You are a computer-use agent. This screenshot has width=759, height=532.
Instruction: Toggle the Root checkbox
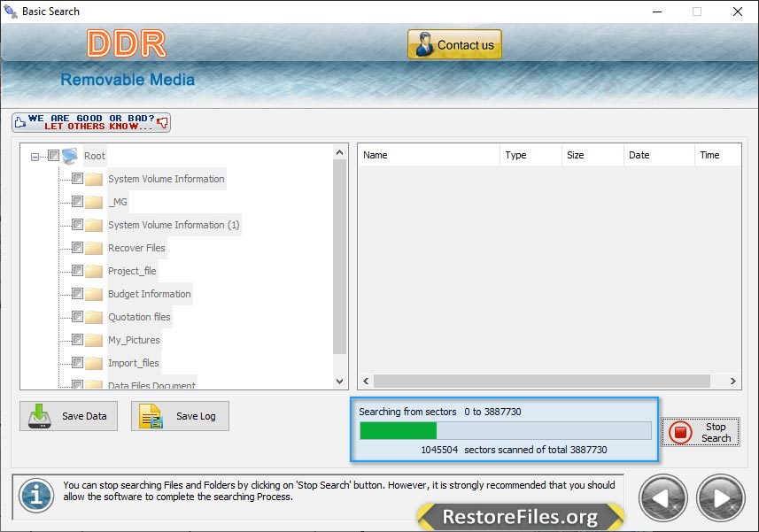(x=53, y=156)
